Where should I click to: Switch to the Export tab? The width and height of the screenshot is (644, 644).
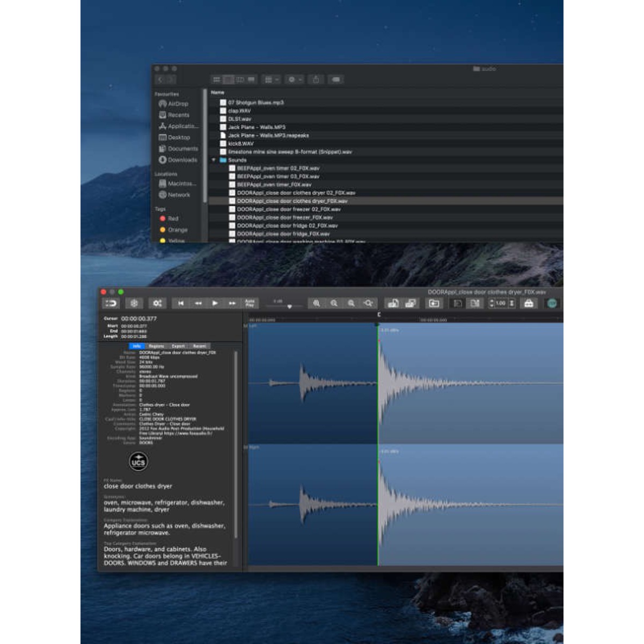pos(178,346)
